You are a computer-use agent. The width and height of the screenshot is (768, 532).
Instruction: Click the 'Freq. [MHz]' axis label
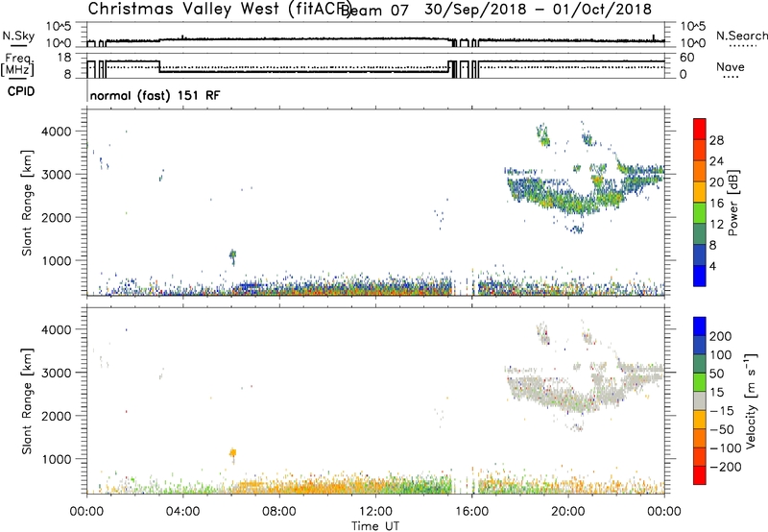point(18,64)
